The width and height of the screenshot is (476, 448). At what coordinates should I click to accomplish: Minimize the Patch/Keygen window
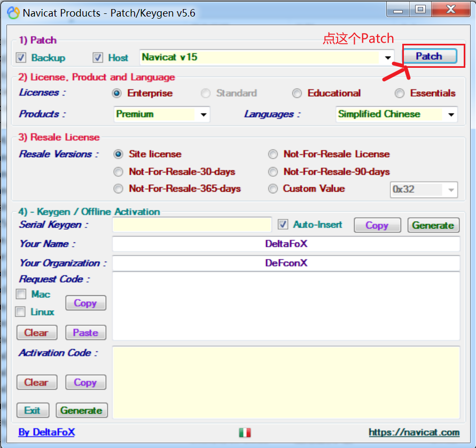pyautogui.click(x=398, y=10)
